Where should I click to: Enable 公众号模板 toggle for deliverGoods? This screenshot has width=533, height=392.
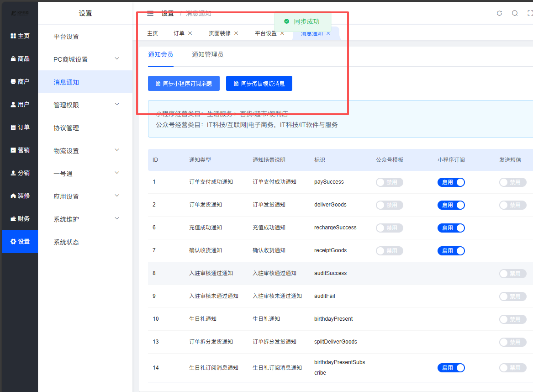click(x=389, y=205)
